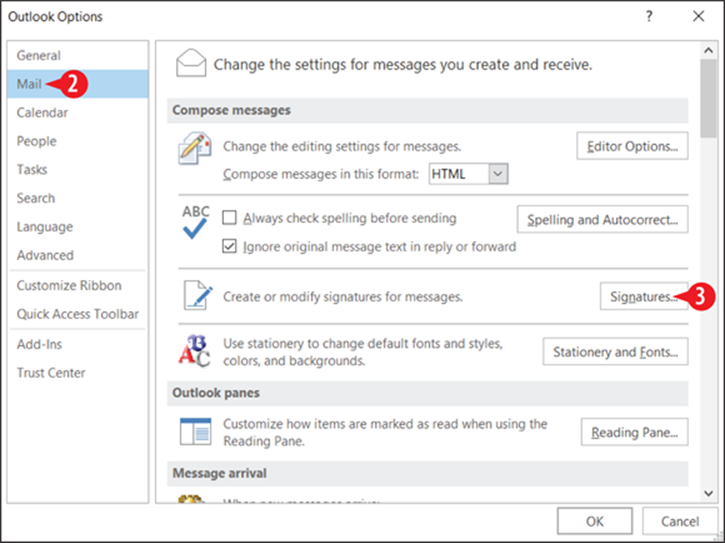Click the Reading Pane layout icon
Image resolution: width=725 pixels, height=543 pixels.
coord(196,432)
